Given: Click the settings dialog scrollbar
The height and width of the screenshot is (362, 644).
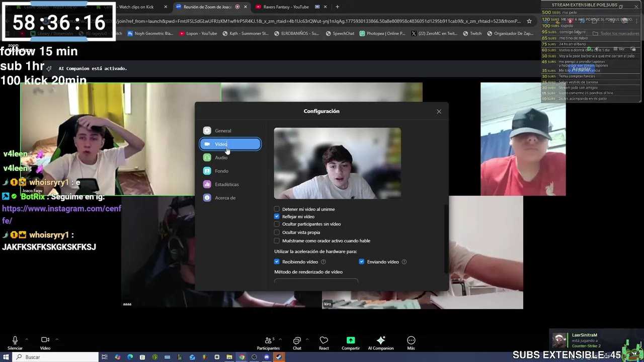Looking at the screenshot, I should (446, 239).
